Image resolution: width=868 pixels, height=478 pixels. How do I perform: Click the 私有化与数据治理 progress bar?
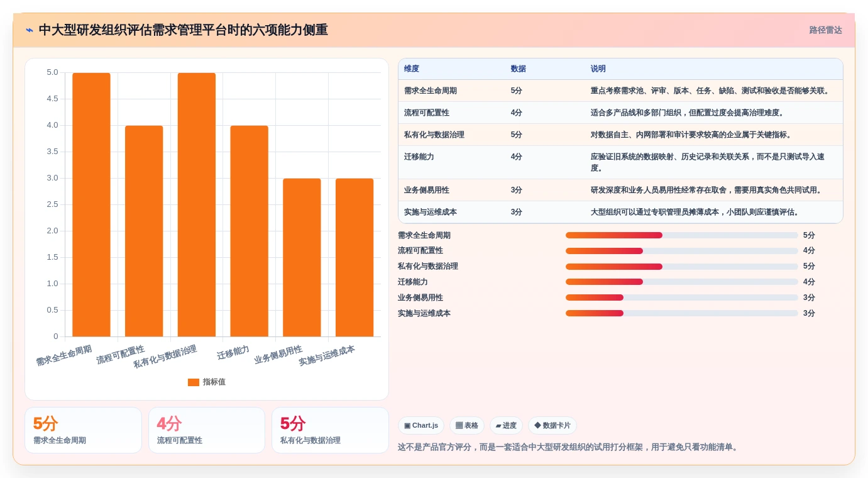(682, 267)
